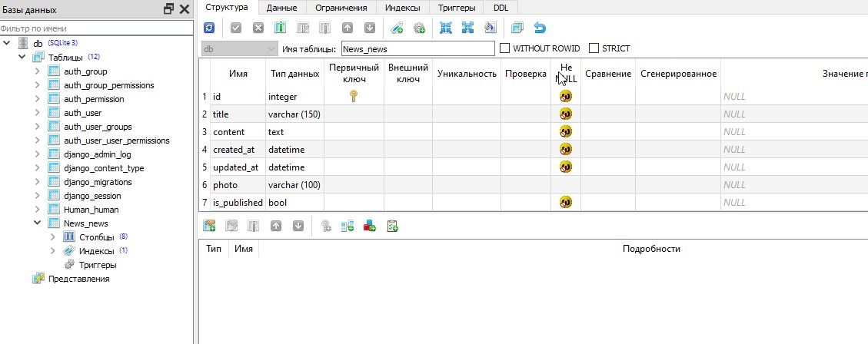
Task: Switch to the Ограничения tab
Action: tap(341, 8)
